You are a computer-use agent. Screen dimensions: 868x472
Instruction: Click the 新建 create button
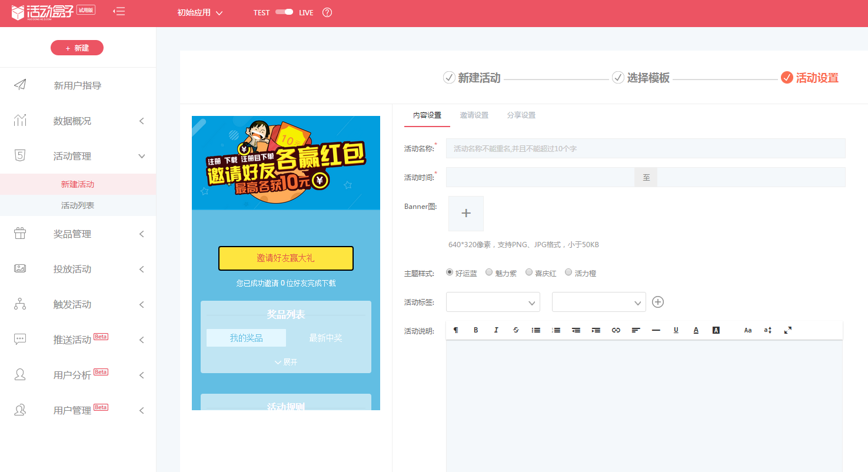77,48
